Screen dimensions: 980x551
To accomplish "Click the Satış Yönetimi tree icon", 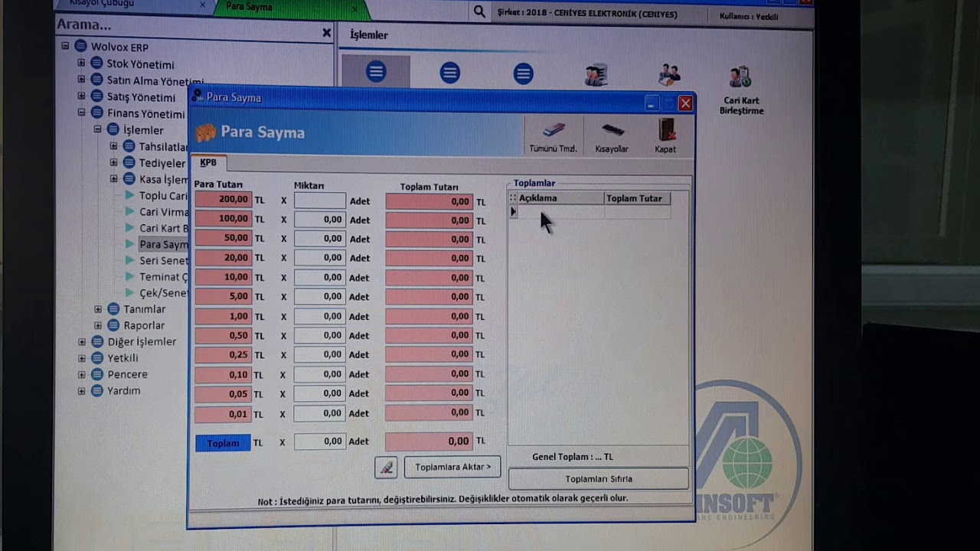I will [x=96, y=96].
